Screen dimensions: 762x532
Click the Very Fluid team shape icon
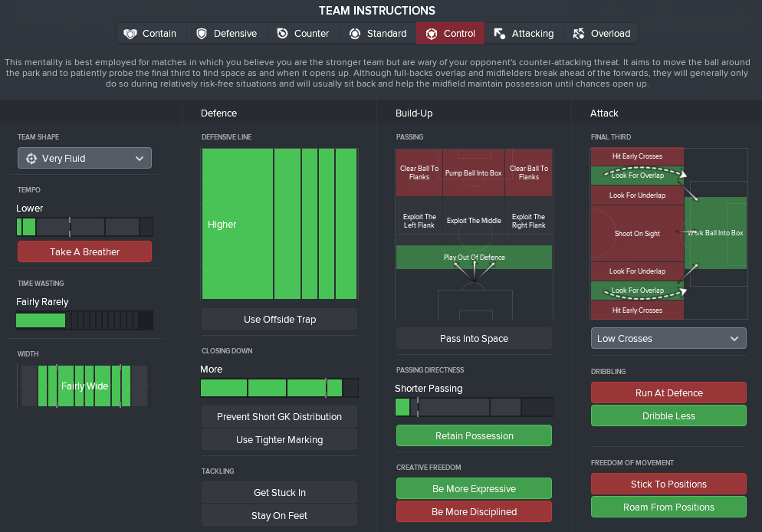pos(31,159)
